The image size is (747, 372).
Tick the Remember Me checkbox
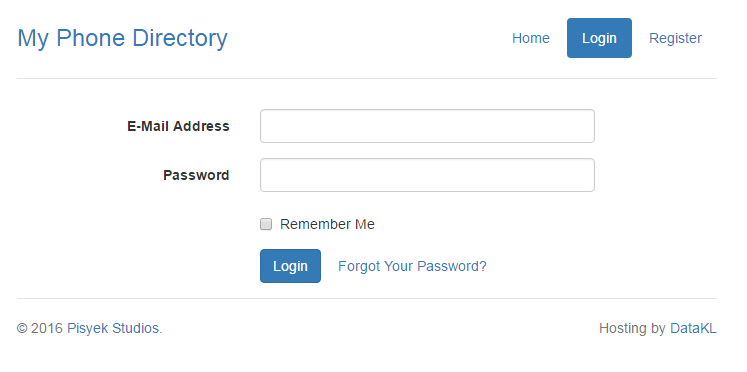point(266,224)
